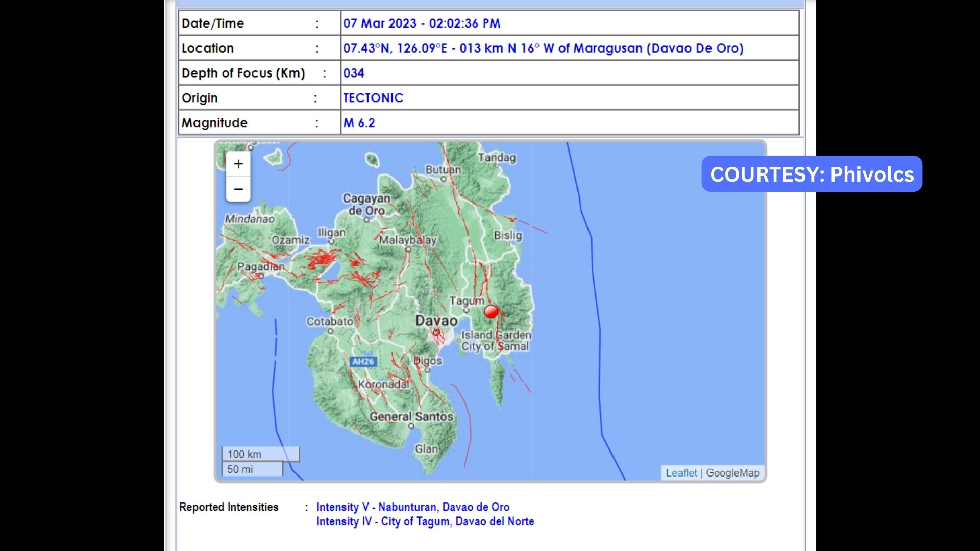Click the AH26 highway shield
This screenshot has height=551, width=980.
point(363,361)
